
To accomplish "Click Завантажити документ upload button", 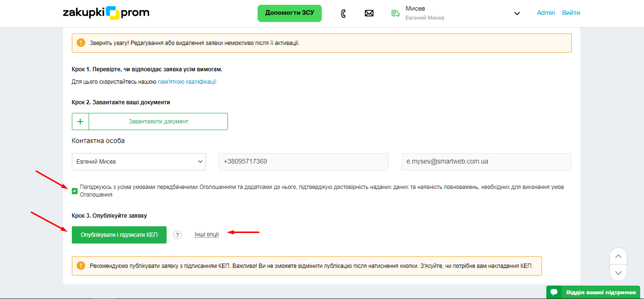I will [x=158, y=122].
